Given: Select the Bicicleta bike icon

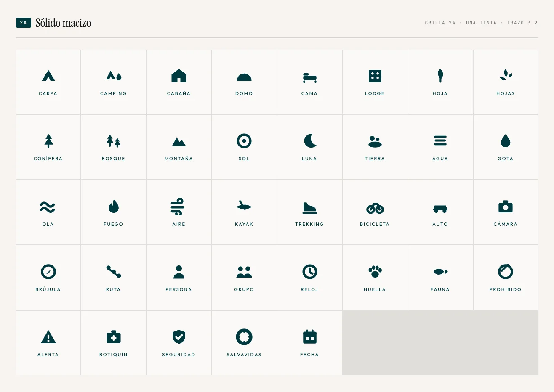Looking at the screenshot, I should tap(375, 208).
